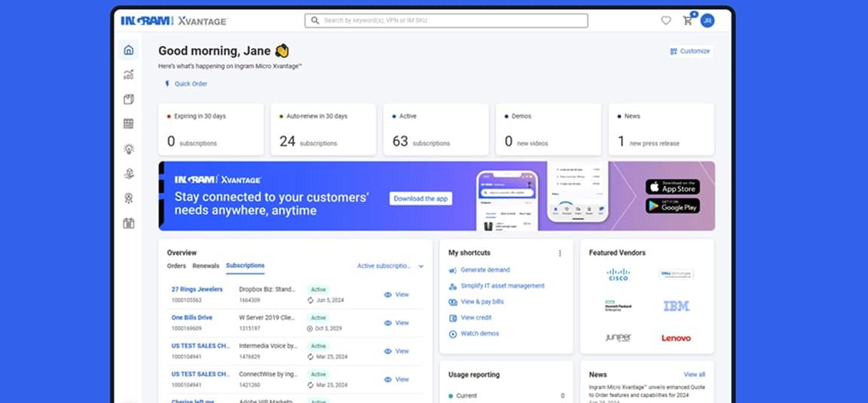Click the Cisco vendor logo
Image resolution: width=868 pixels, height=403 pixels.
pos(618,275)
